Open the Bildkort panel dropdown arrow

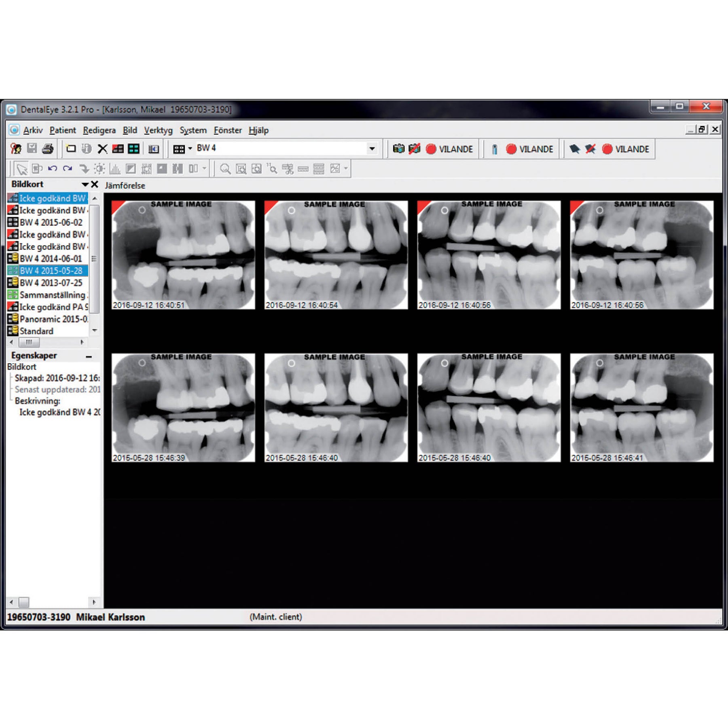pos(85,184)
